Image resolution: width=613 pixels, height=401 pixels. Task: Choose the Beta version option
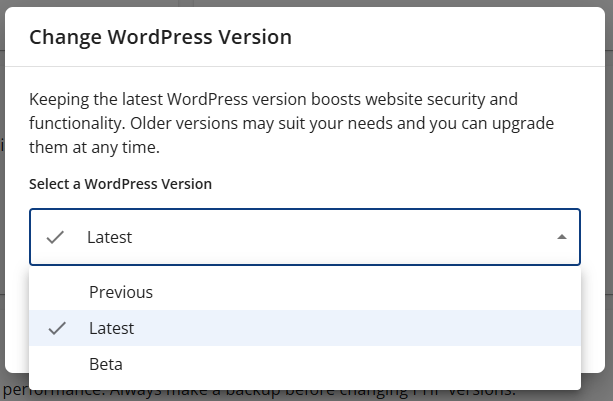click(105, 364)
